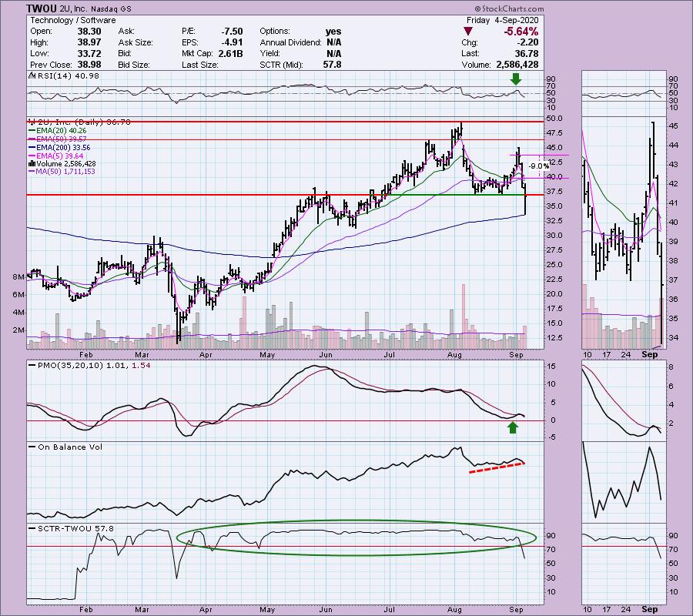This screenshot has width=693, height=616.
Task: Click the 8M volume axis label
Action: [18, 277]
